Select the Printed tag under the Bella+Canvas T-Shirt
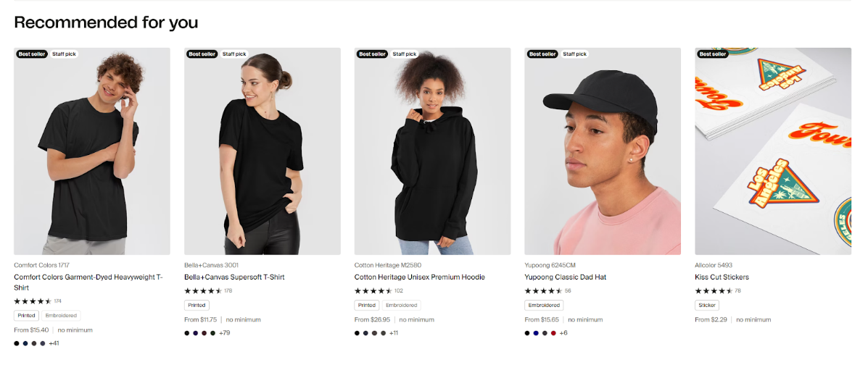The width and height of the screenshot is (868, 365). click(x=197, y=305)
